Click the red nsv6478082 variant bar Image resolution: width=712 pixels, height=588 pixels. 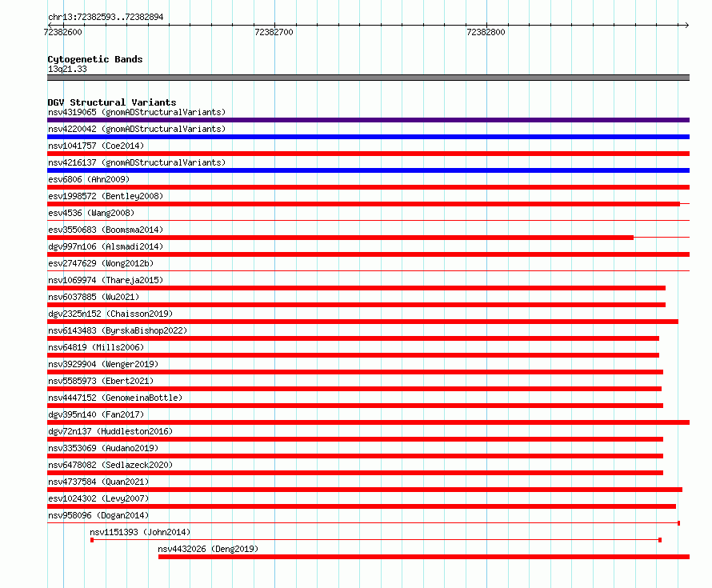[355, 473]
